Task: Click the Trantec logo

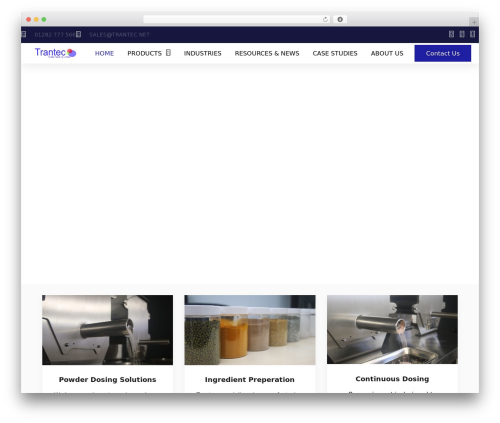Action: pyautogui.click(x=56, y=53)
